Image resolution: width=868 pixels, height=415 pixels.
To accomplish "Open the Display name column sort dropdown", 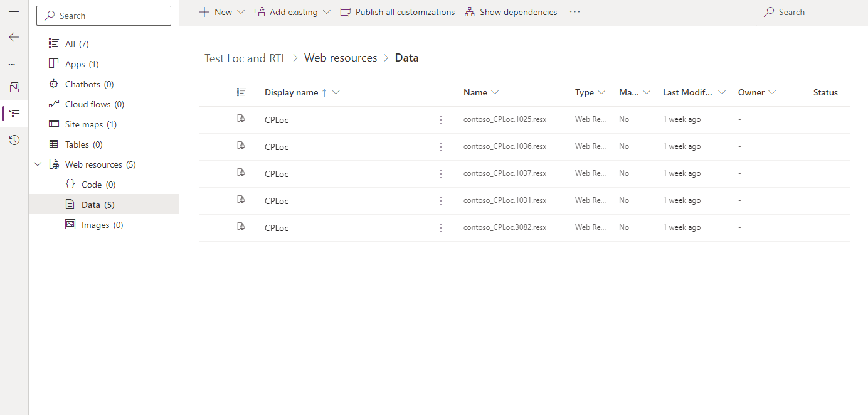I will (336, 92).
